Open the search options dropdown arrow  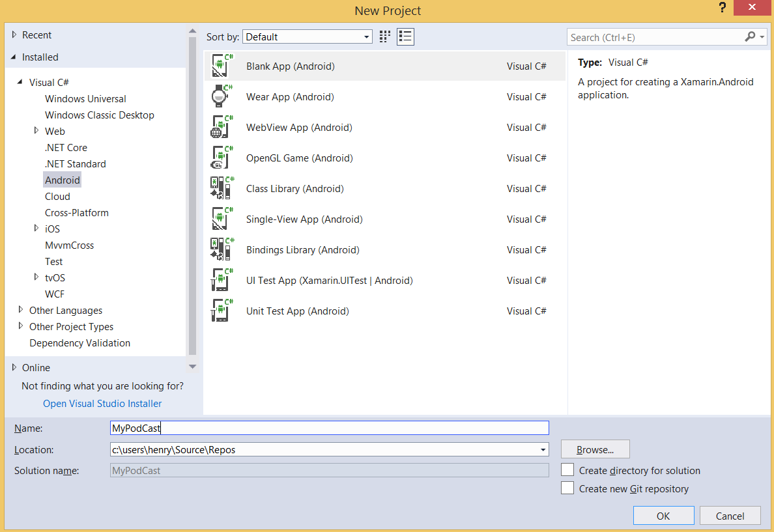click(x=762, y=37)
